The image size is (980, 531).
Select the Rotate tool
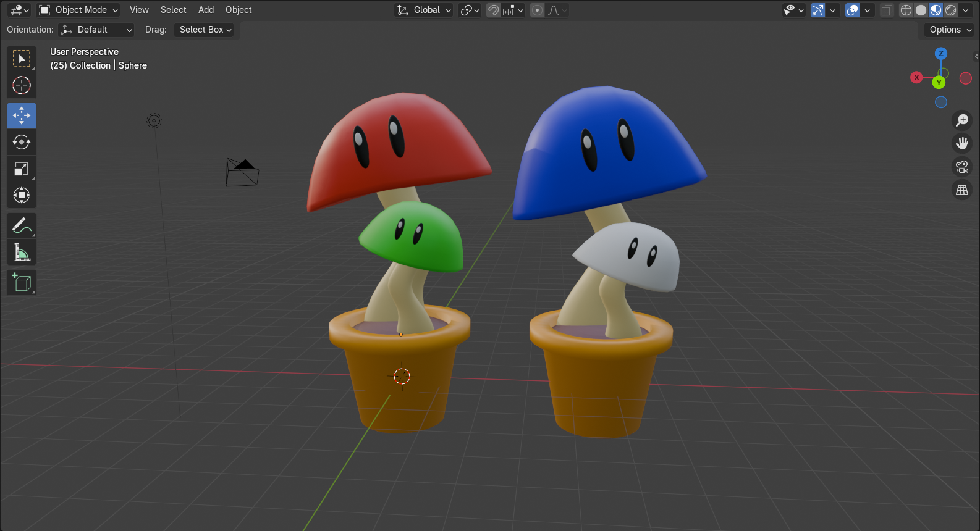[x=22, y=142]
